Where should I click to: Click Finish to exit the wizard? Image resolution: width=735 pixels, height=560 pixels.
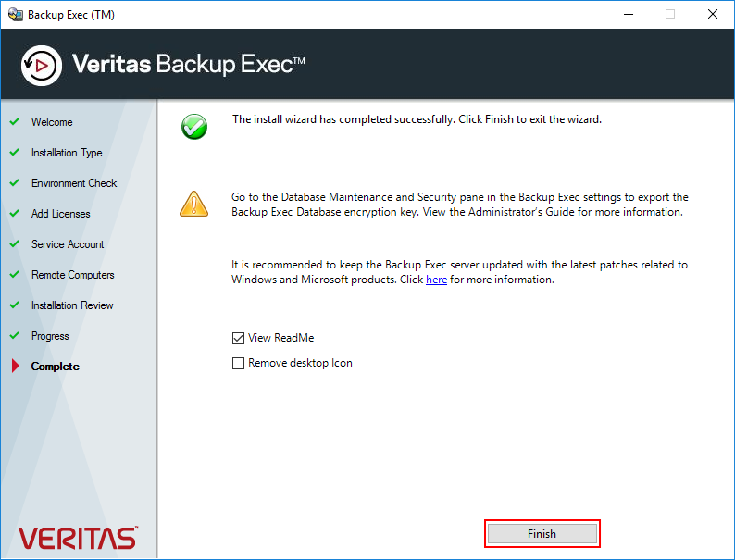click(x=542, y=534)
